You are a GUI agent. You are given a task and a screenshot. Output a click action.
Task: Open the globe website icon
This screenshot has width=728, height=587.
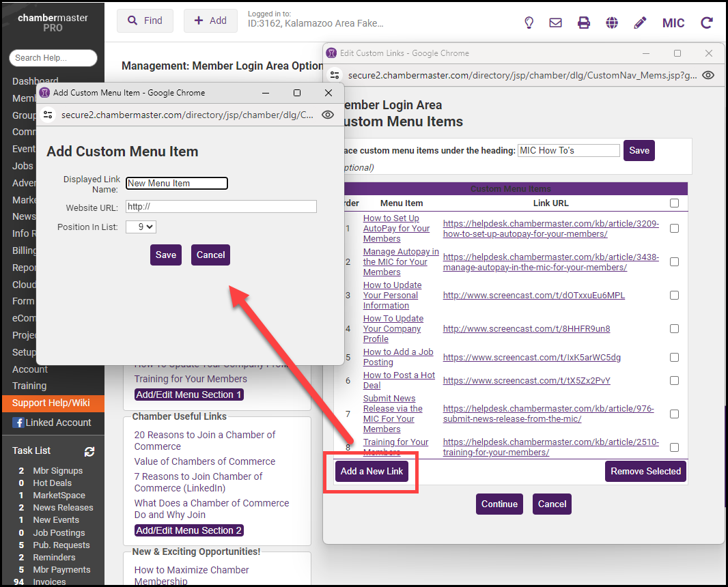(x=612, y=23)
